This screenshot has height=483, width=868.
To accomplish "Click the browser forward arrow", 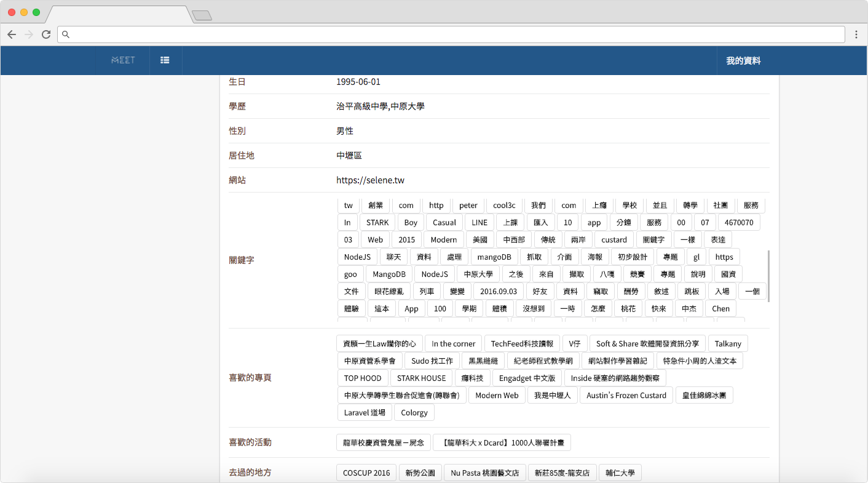I will tap(29, 34).
